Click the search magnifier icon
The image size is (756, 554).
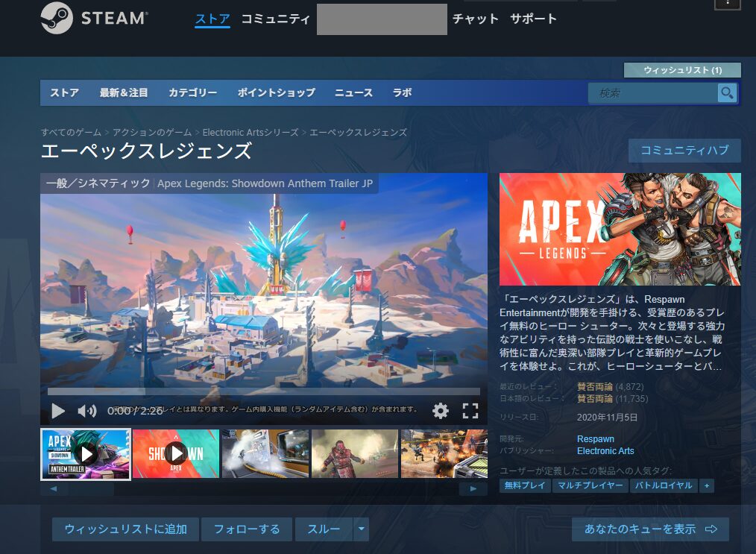click(x=726, y=93)
